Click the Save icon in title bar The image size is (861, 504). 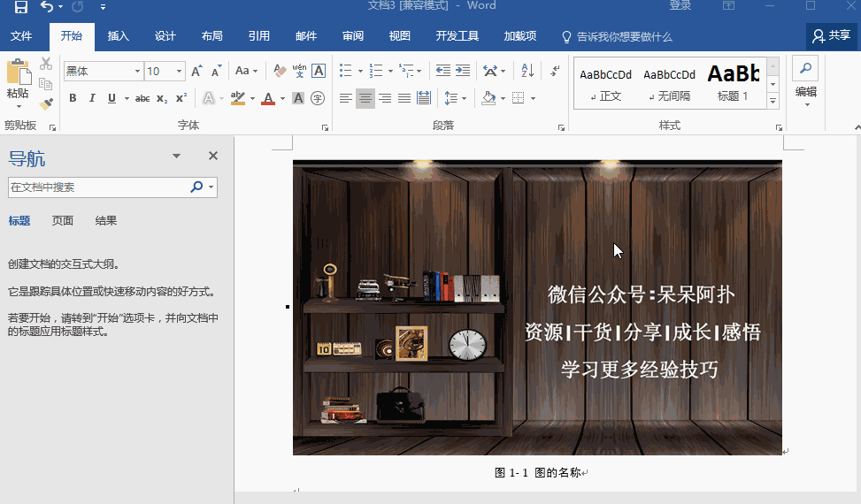click(21, 6)
